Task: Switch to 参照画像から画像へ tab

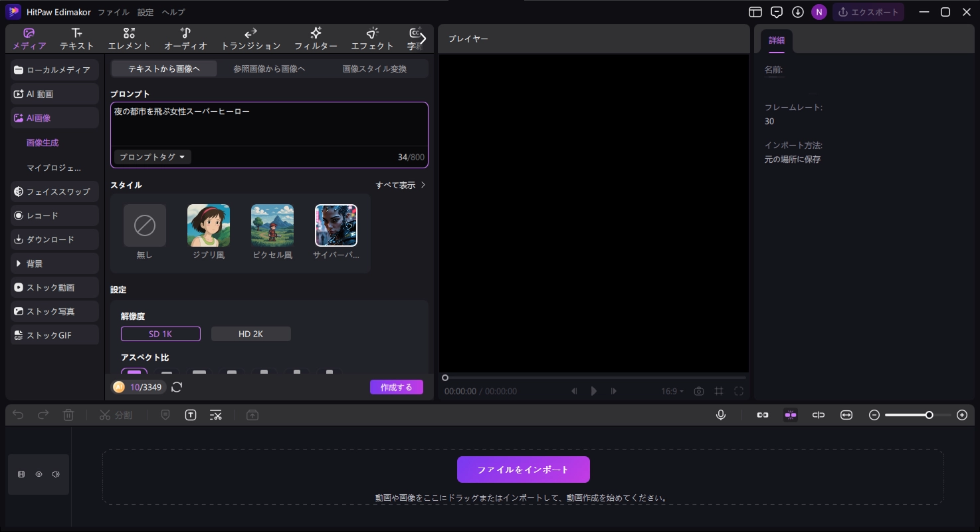Action: [269, 68]
